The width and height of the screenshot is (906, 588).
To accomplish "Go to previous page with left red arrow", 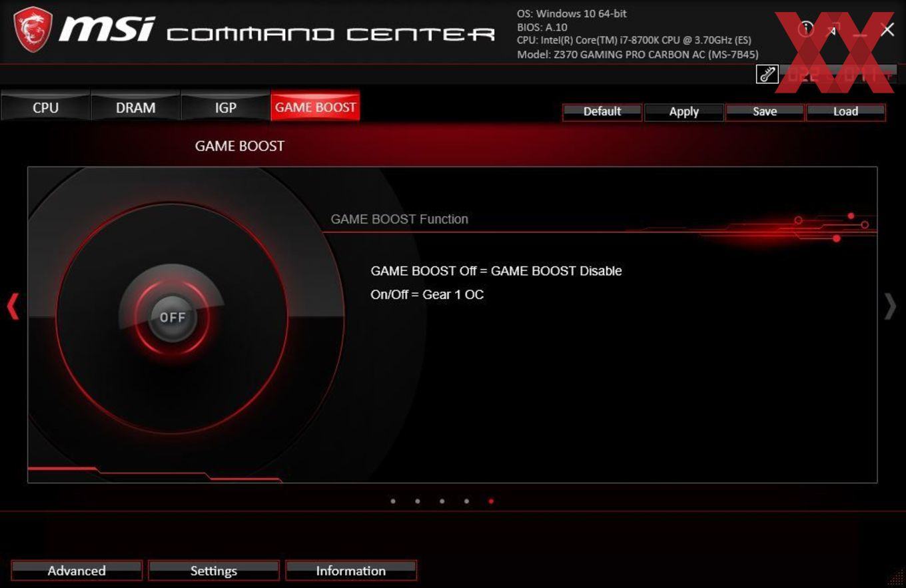I will point(13,307).
